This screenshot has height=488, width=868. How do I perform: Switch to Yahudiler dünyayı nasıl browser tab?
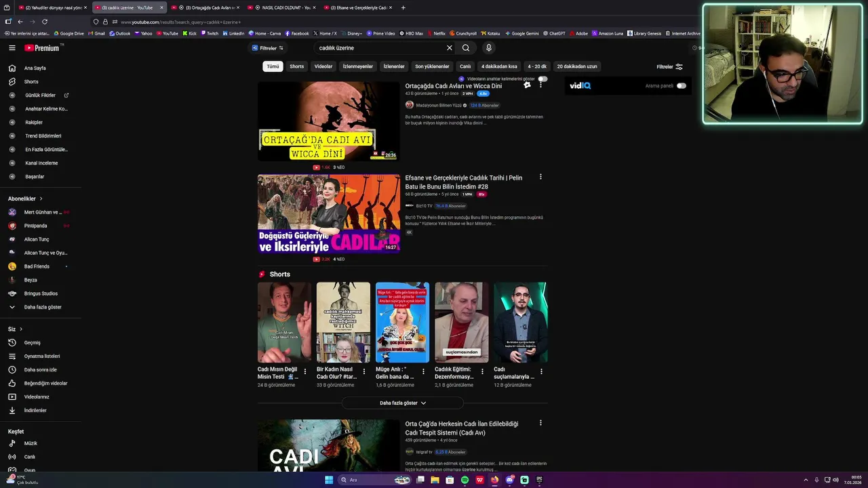coord(51,7)
